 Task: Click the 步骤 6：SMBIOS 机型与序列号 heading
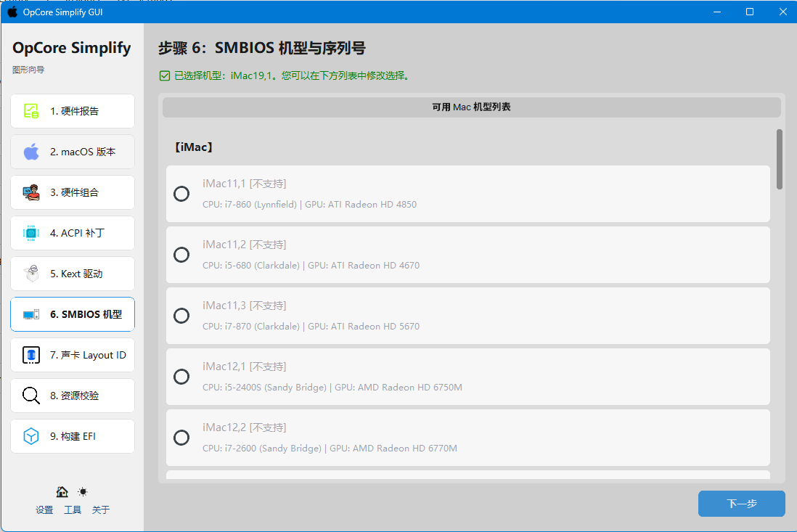click(262, 48)
